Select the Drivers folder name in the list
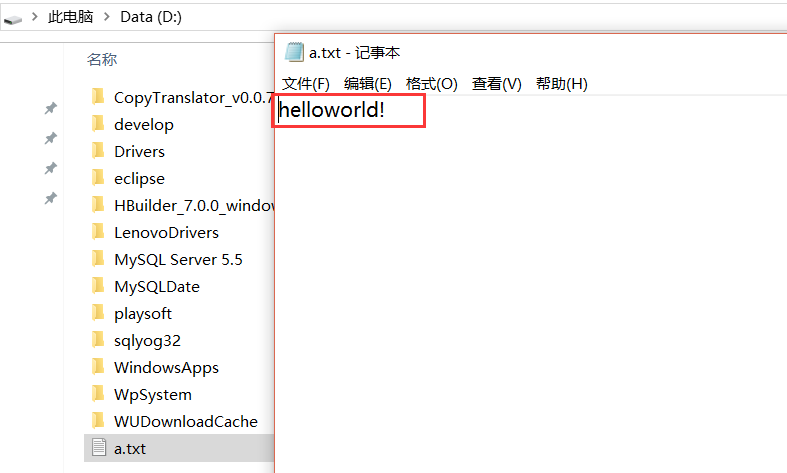Viewport: 787px width, 473px height. point(139,151)
